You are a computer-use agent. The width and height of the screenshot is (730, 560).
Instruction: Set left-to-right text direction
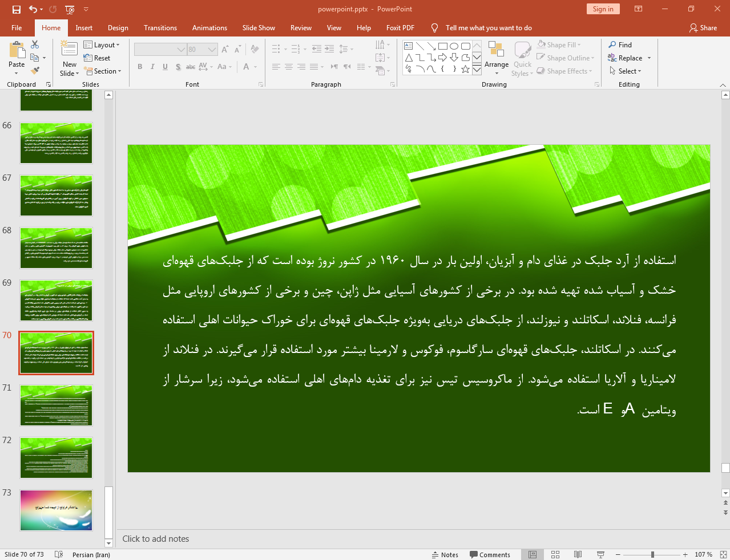[334, 67]
